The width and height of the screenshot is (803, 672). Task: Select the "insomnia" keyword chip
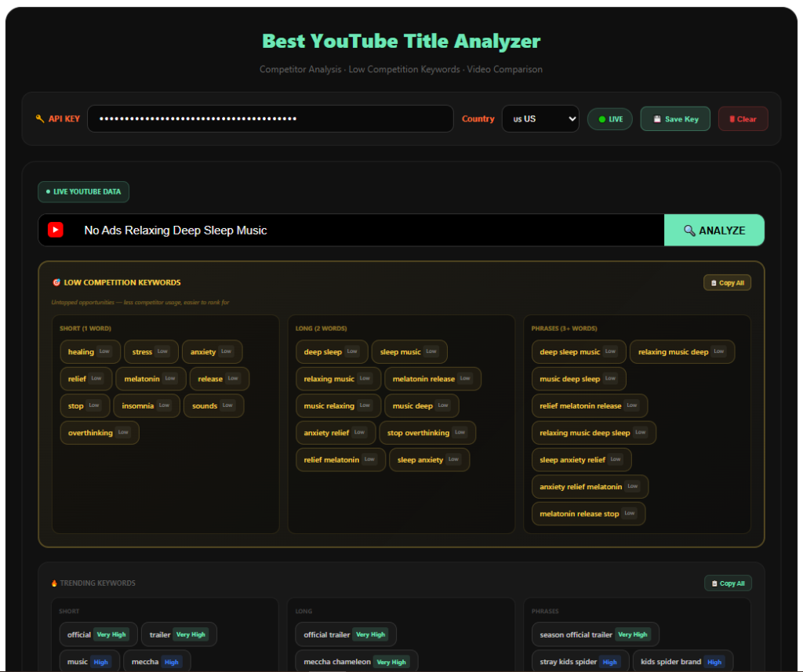pyautogui.click(x=147, y=405)
